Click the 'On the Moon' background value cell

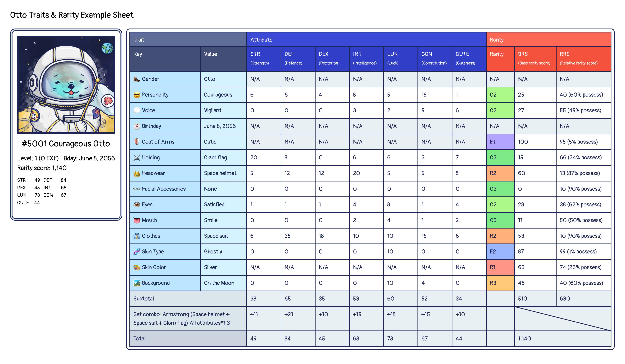(224, 283)
